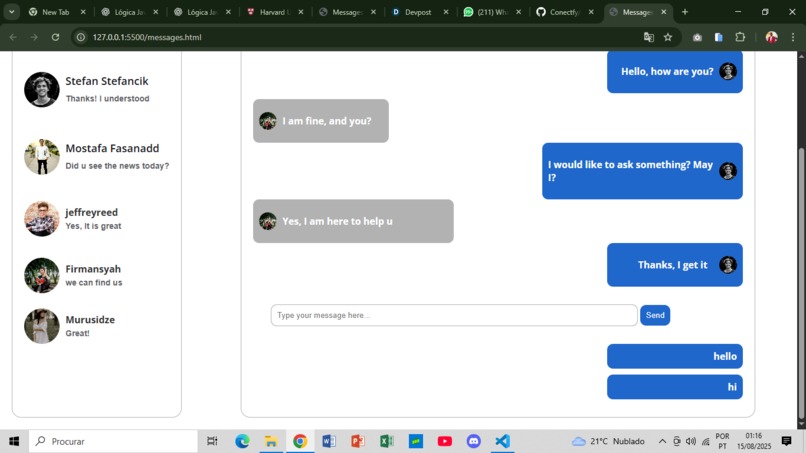Open the Murusidze contact name

click(x=90, y=319)
